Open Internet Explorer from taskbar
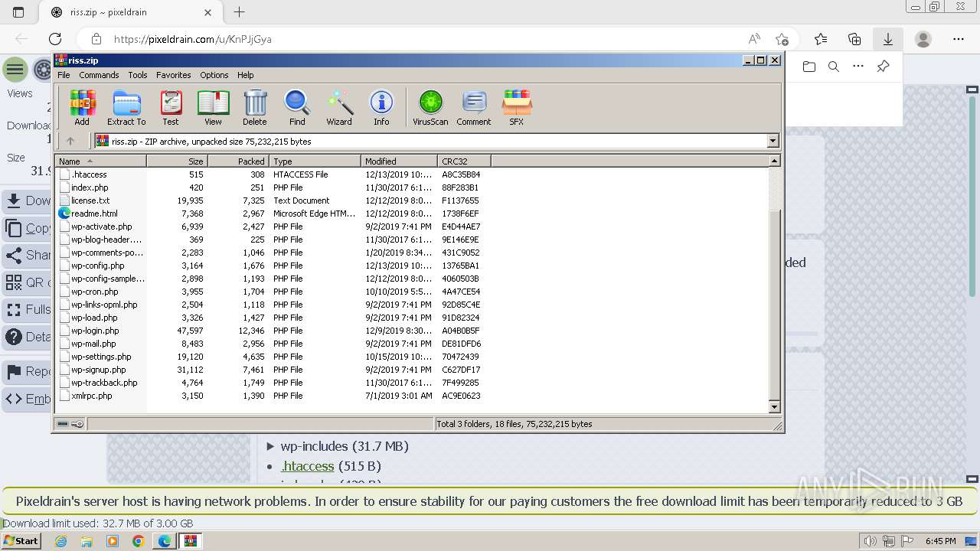 tap(60, 541)
